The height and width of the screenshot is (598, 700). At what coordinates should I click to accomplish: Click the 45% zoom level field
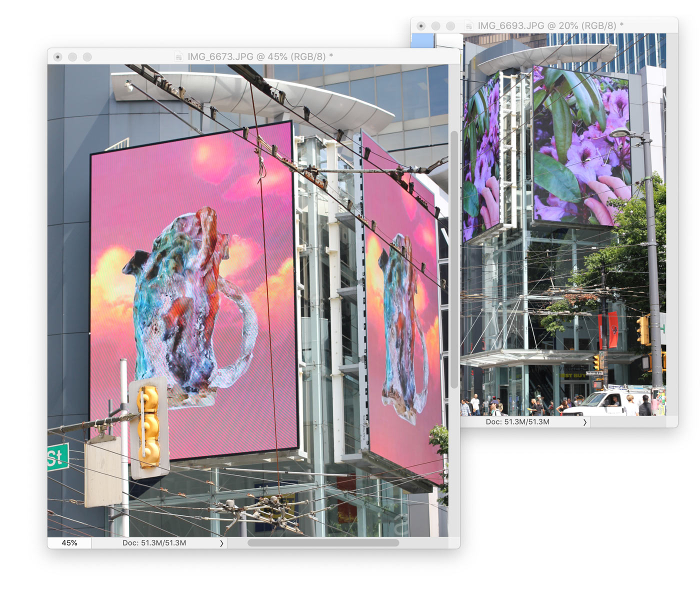pos(69,543)
